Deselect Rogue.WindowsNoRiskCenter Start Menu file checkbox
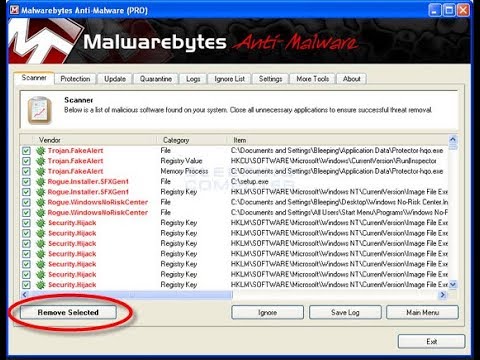This screenshot has width=480, height=360. click(x=26, y=213)
